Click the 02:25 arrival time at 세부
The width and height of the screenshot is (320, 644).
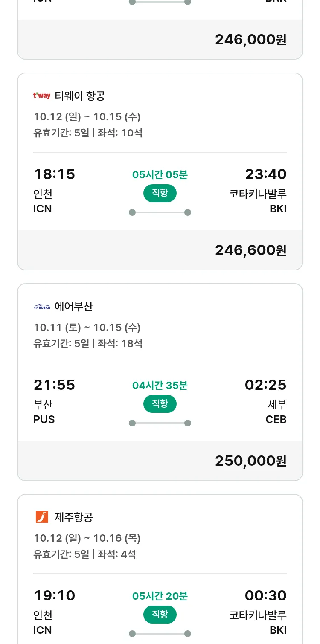pos(265,385)
